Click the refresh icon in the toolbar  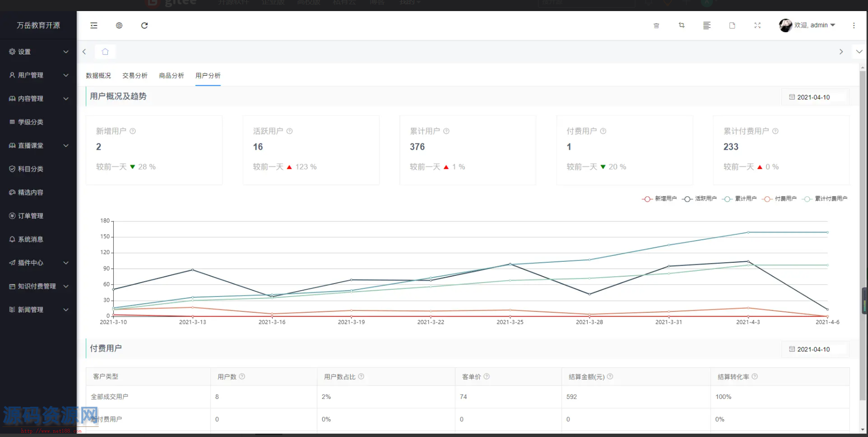point(145,26)
